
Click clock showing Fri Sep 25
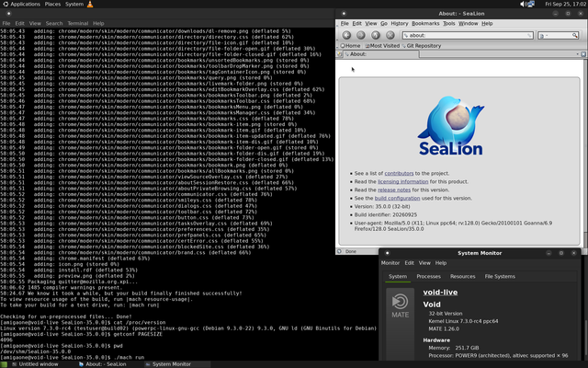pos(565,4)
